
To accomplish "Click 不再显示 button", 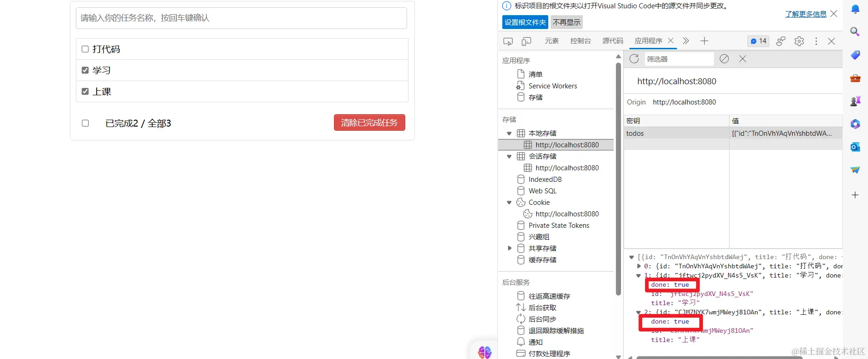I will (x=567, y=22).
